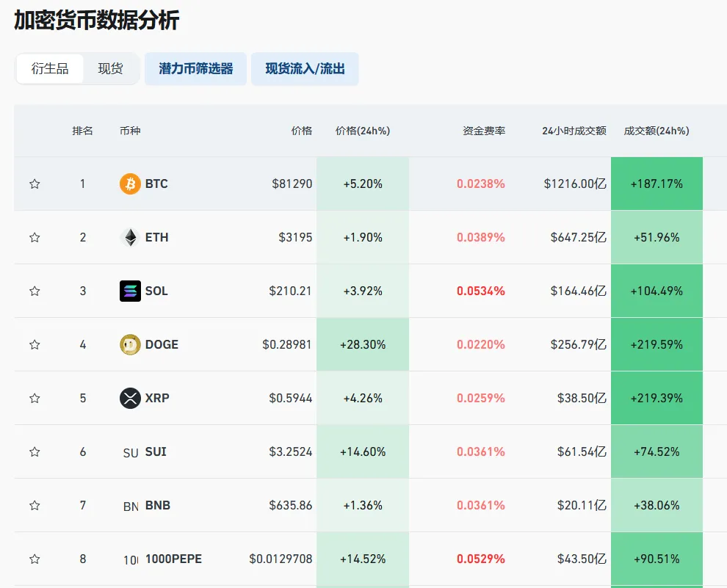Click the star icon beside BNB
This screenshot has height=588, width=727.
(x=35, y=506)
